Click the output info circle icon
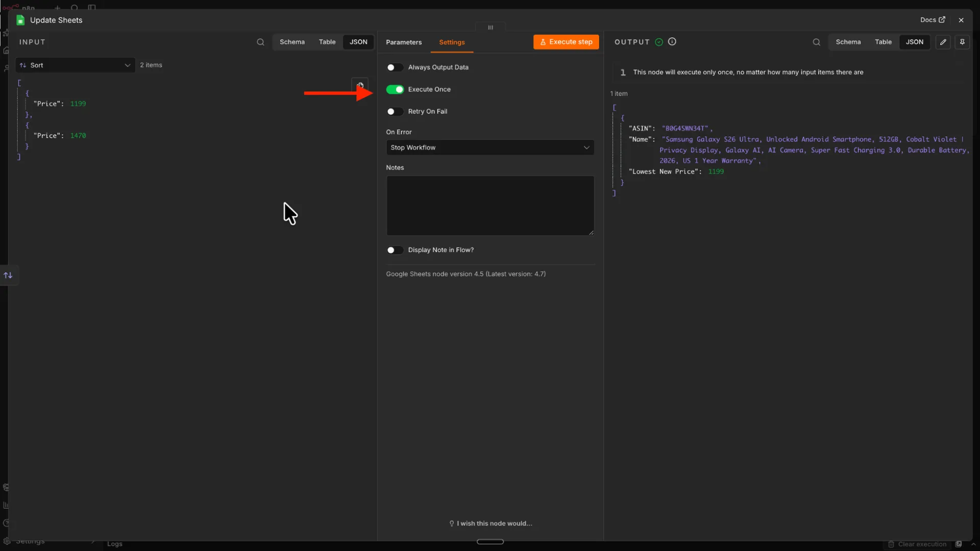The height and width of the screenshot is (551, 980). (x=672, y=42)
